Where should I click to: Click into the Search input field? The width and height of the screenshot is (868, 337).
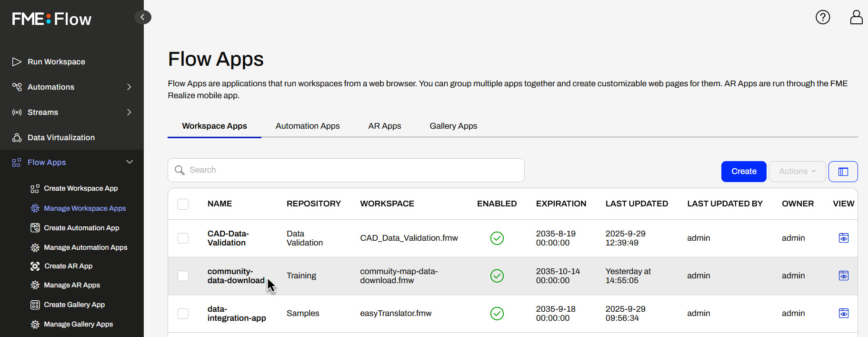click(346, 170)
